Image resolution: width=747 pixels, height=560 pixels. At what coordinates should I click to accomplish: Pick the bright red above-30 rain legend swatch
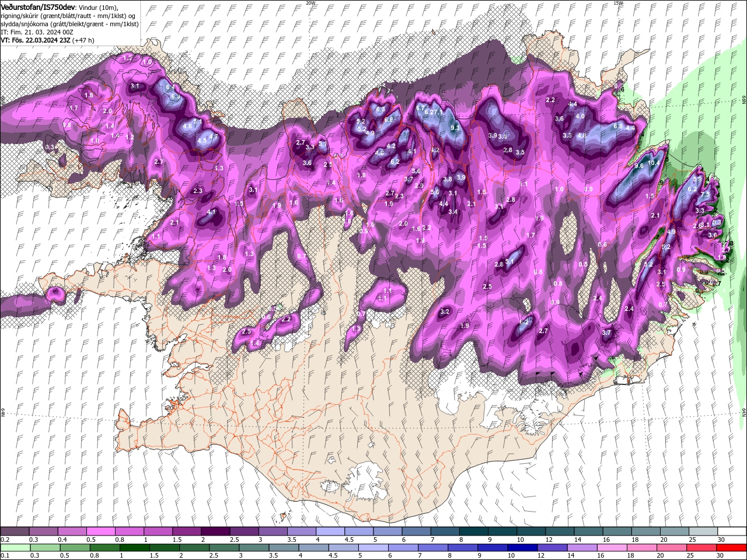click(732, 548)
